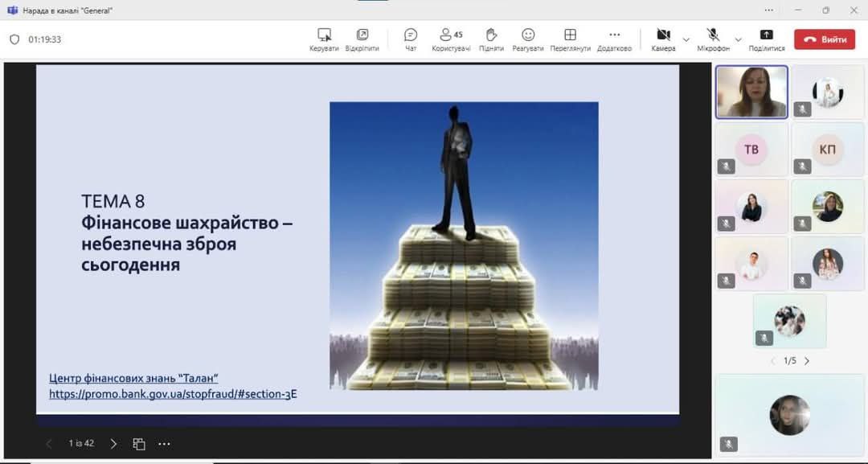
Task: Open the Центр фінансових знань "Талан" link
Action: 133,378
